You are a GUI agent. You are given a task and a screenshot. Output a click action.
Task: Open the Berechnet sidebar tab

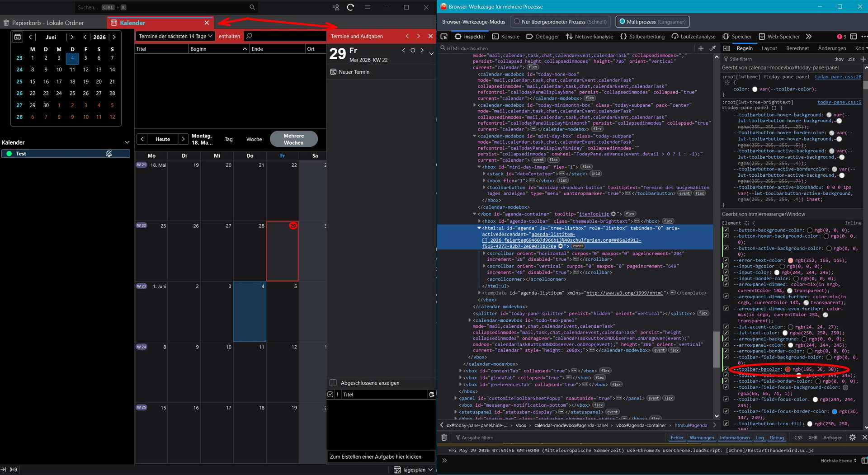797,48
